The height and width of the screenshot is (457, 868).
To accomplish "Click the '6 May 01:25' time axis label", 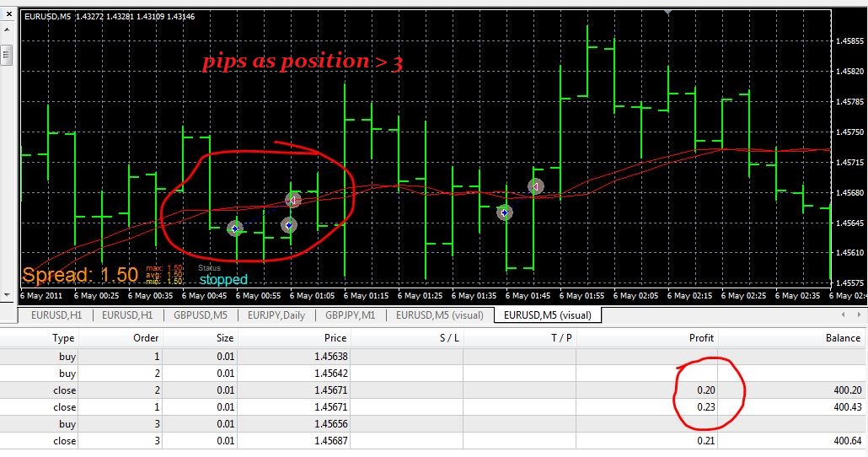I will coord(421,296).
